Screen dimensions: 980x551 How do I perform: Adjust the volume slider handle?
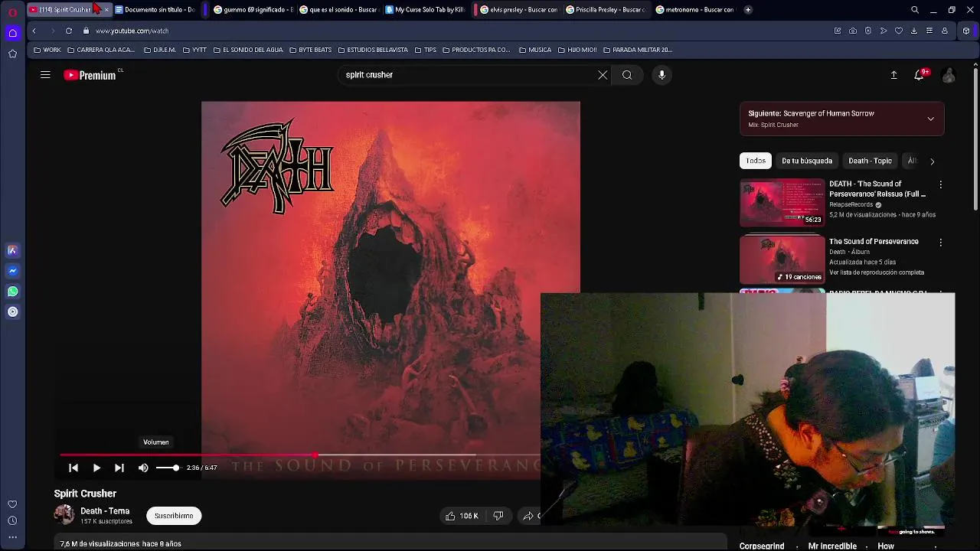coord(176,468)
